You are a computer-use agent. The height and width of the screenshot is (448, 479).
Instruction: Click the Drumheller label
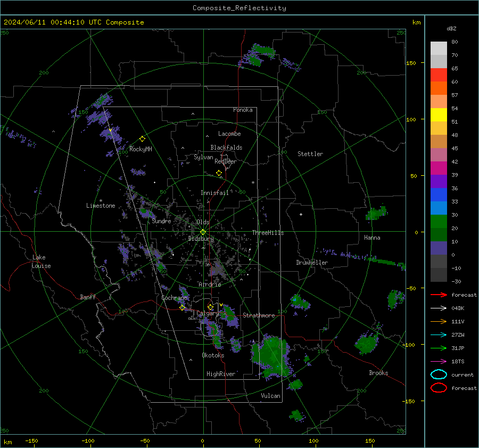312,263
